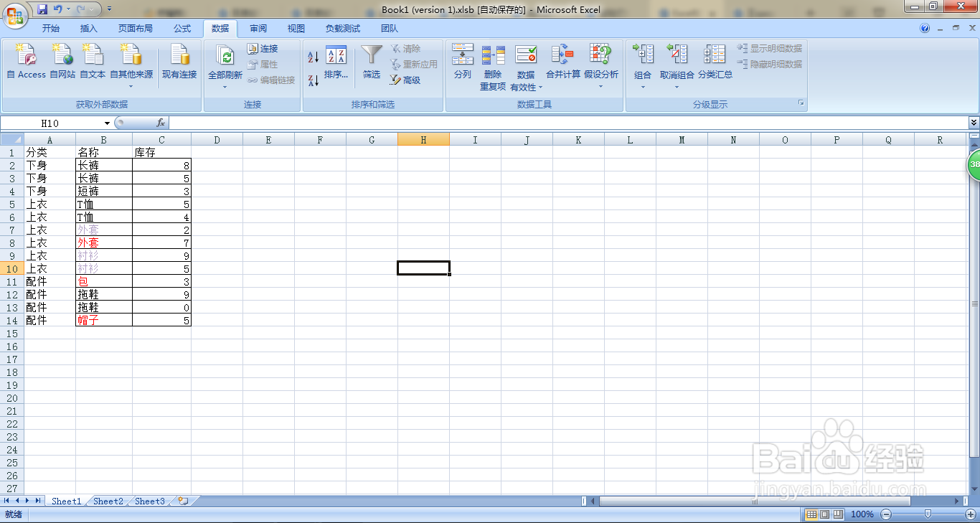The image size is (980, 523).
Task: Click Group (组合) icon
Action: click(x=643, y=55)
